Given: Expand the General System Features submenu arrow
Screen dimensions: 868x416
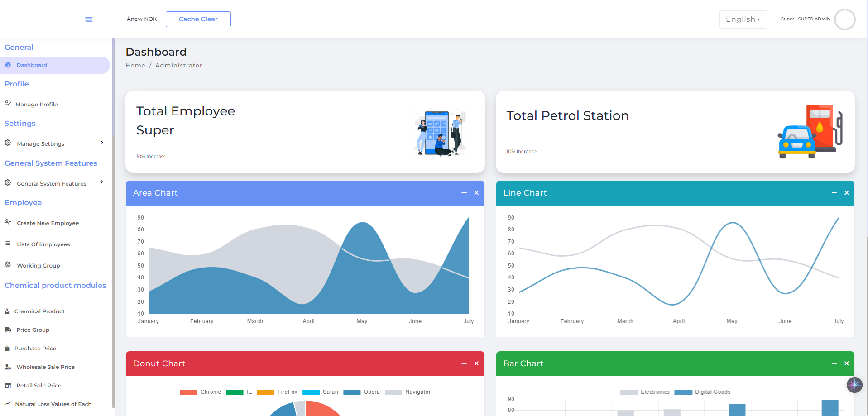Looking at the screenshot, I should point(101,182).
